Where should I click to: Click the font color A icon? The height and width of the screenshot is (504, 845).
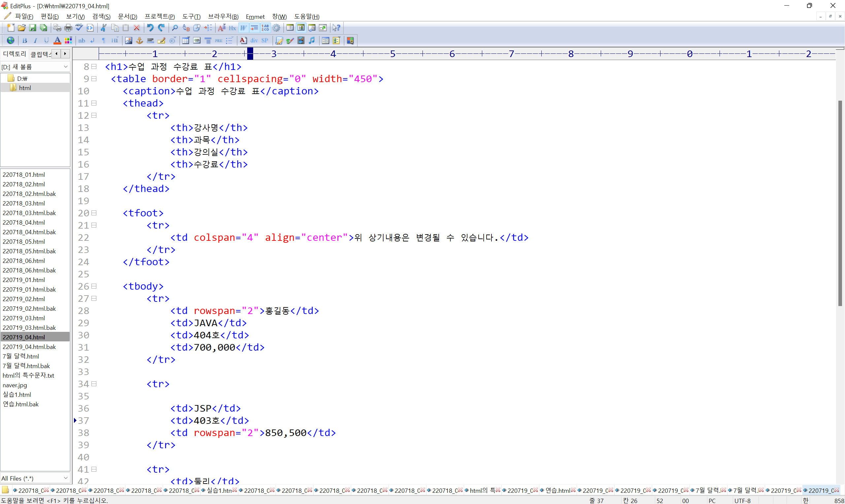click(x=57, y=41)
